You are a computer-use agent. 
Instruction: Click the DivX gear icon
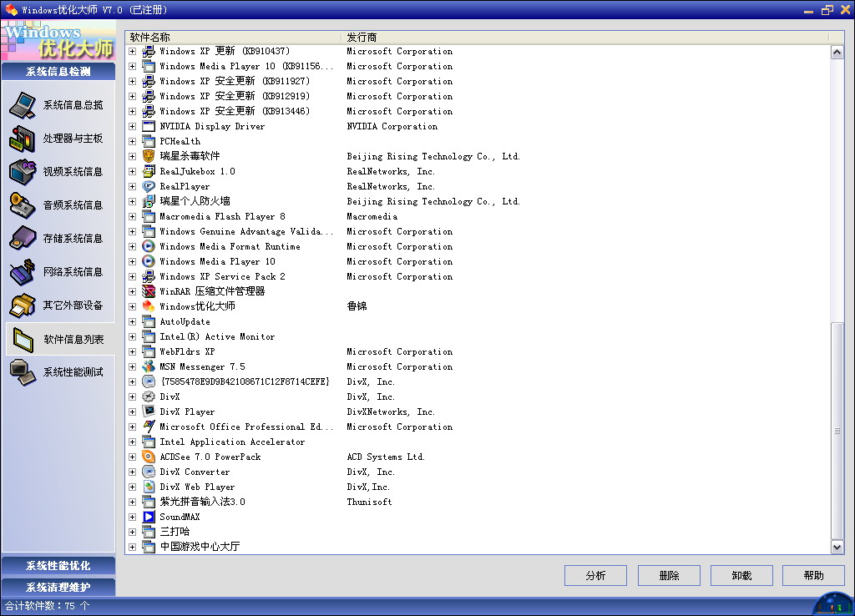(149, 396)
